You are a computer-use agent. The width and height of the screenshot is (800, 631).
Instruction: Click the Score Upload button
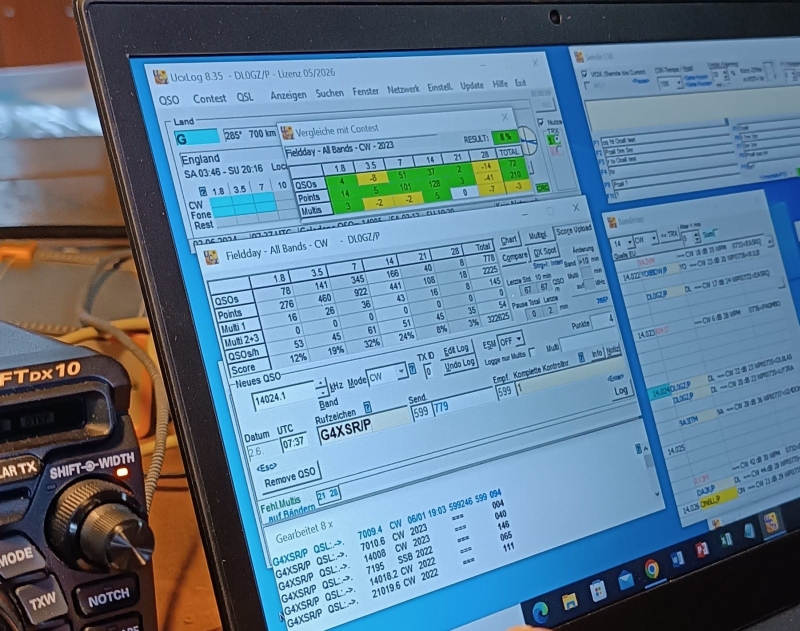point(573,231)
